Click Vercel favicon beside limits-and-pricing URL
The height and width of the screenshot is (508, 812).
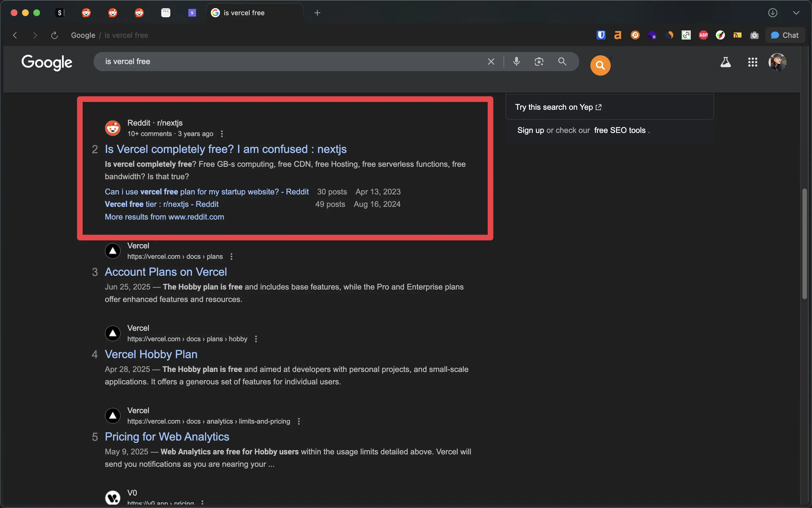click(x=113, y=415)
